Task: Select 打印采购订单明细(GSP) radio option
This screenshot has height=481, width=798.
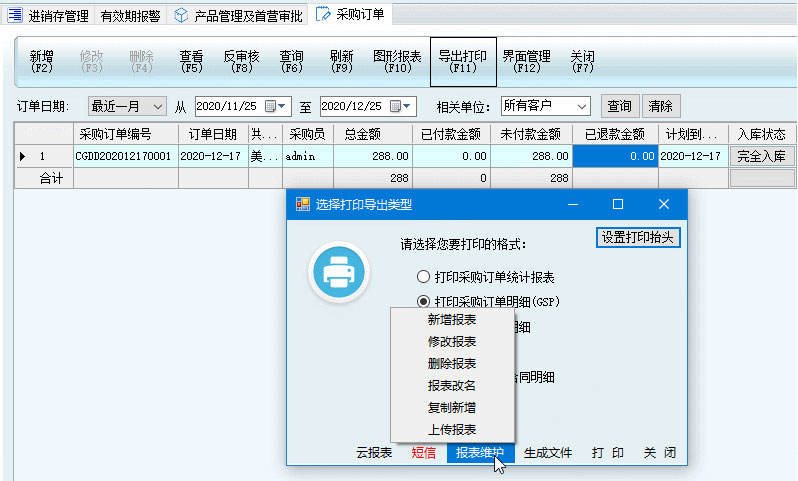Action: (424, 302)
